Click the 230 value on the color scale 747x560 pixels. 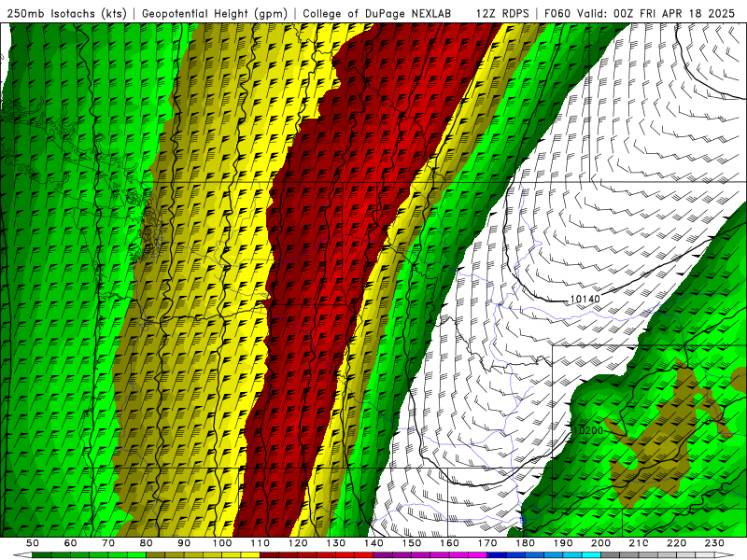714,543
